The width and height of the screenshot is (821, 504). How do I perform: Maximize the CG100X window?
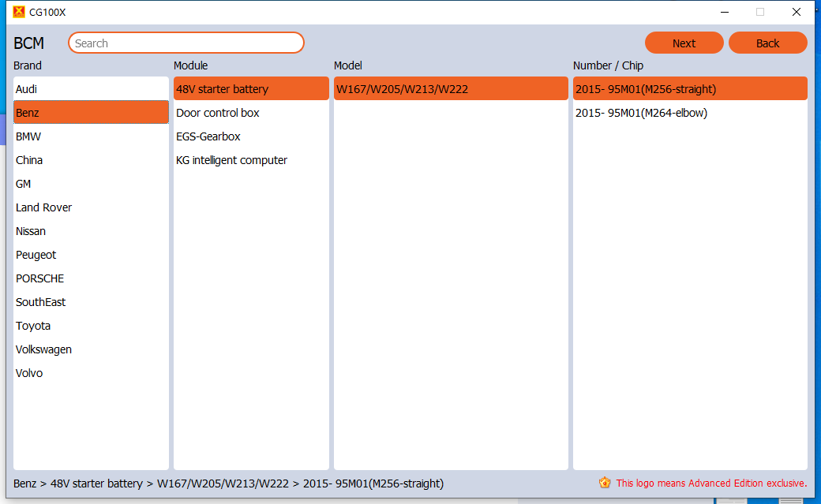point(760,12)
